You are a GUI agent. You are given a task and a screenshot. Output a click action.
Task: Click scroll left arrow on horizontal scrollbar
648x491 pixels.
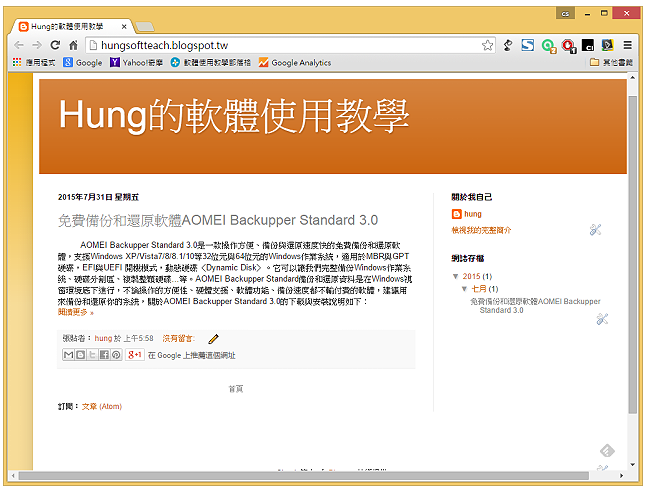tap(14, 476)
